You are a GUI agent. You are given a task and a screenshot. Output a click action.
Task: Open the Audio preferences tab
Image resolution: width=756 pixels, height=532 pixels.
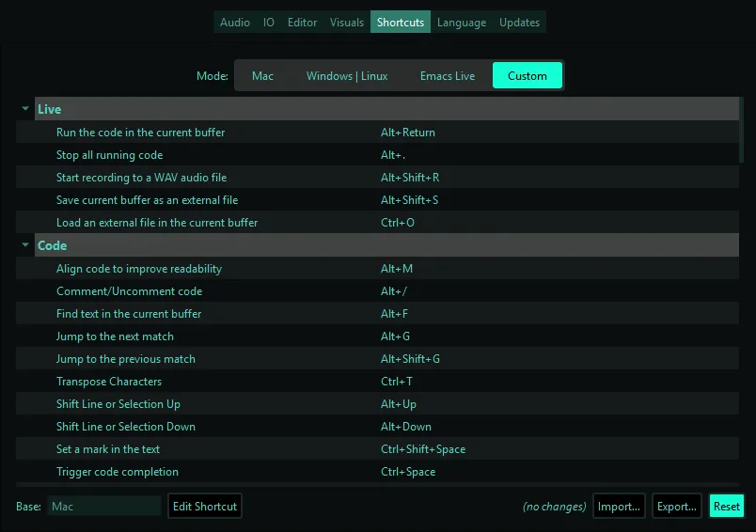[x=235, y=23]
